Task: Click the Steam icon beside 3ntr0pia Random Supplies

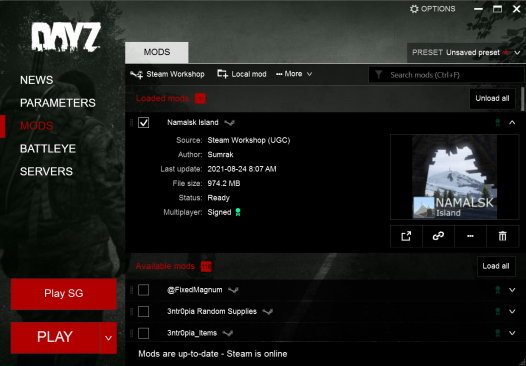Action: pyautogui.click(x=268, y=312)
